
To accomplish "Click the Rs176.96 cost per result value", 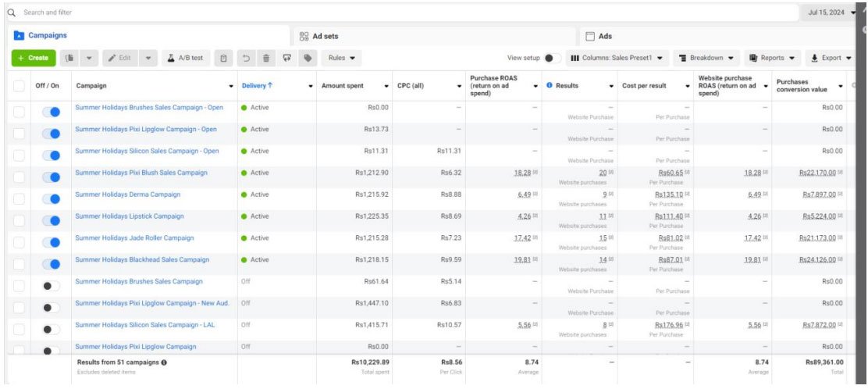I will point(669,325).
